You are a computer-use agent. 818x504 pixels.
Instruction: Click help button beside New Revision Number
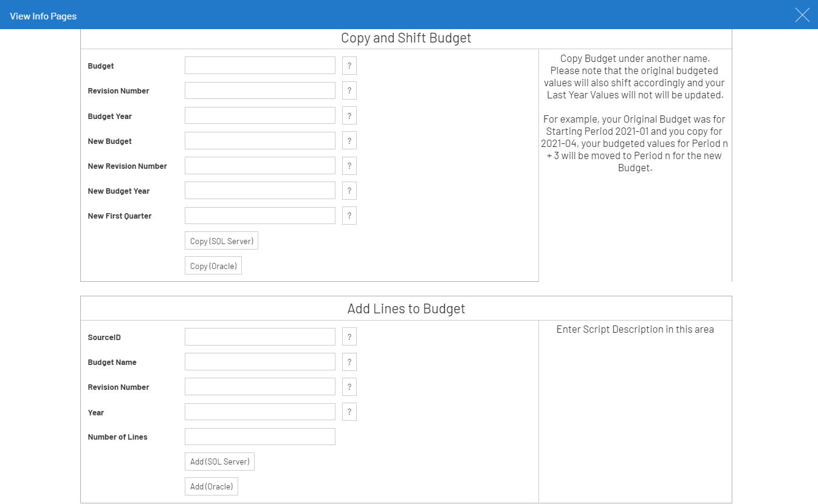tap(349, 166)
